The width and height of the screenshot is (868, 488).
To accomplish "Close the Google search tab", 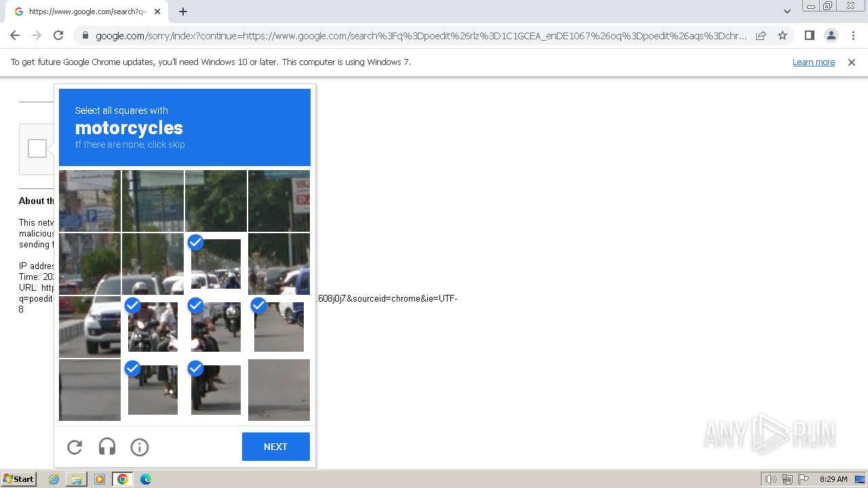I will [x=157, y=12].
